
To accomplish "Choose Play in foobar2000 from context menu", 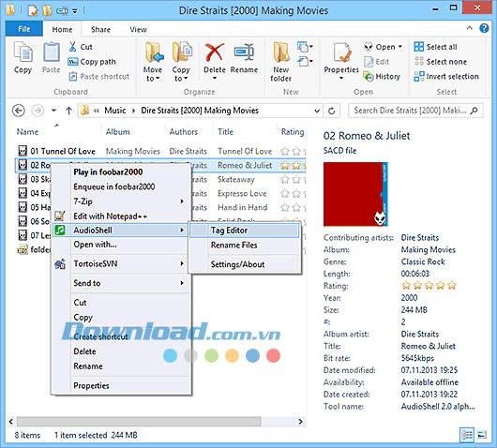I will [x=108, y=172].
